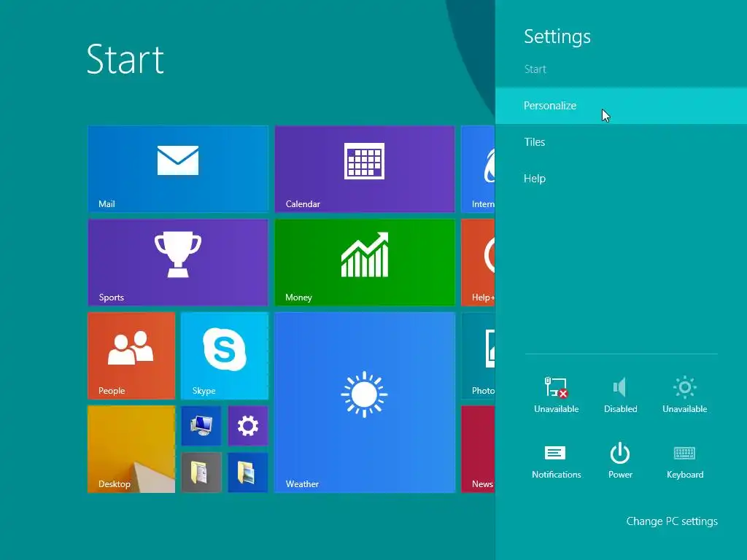Viewport: 747px width, 560px height.
Task: Click the Settings pane heading
Action: coord(557,37)
